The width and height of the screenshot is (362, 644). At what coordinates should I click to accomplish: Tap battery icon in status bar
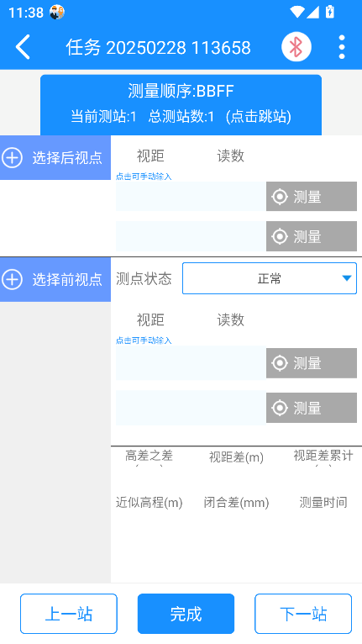click(x=329, y=12)
